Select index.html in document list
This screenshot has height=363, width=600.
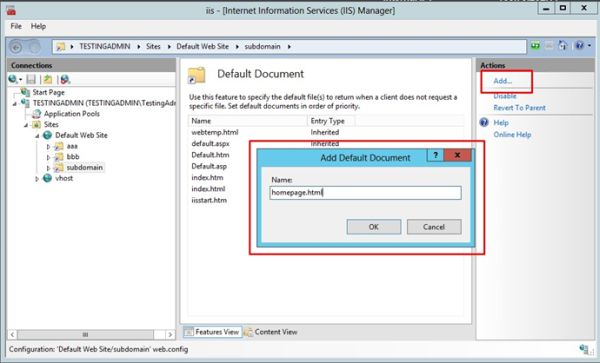(208, 189)
